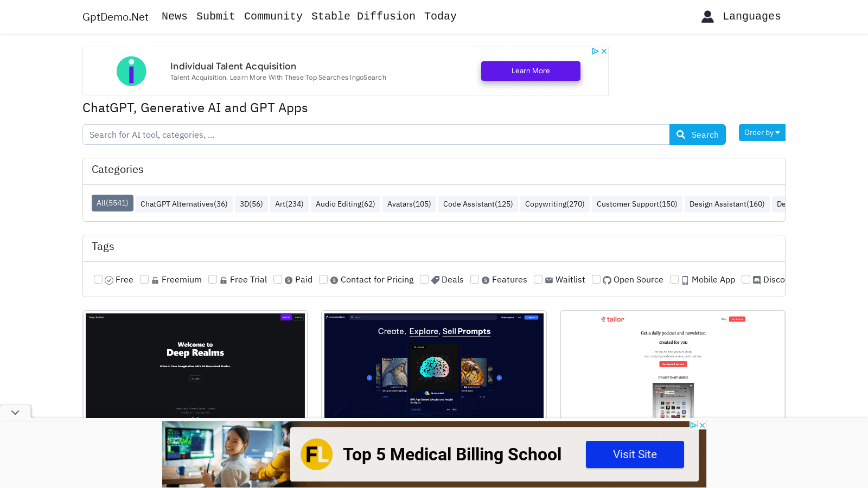Viewport: 868px width, 488px height.
Task: Click AdChoices icon on bottom ad
Action: tap(693, 425)
